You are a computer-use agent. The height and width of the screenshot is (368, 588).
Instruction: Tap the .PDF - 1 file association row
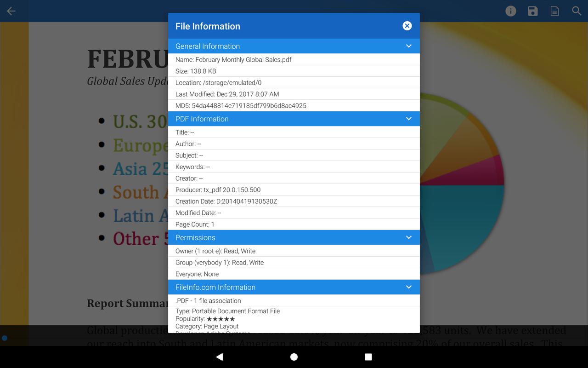pos(294,300)
